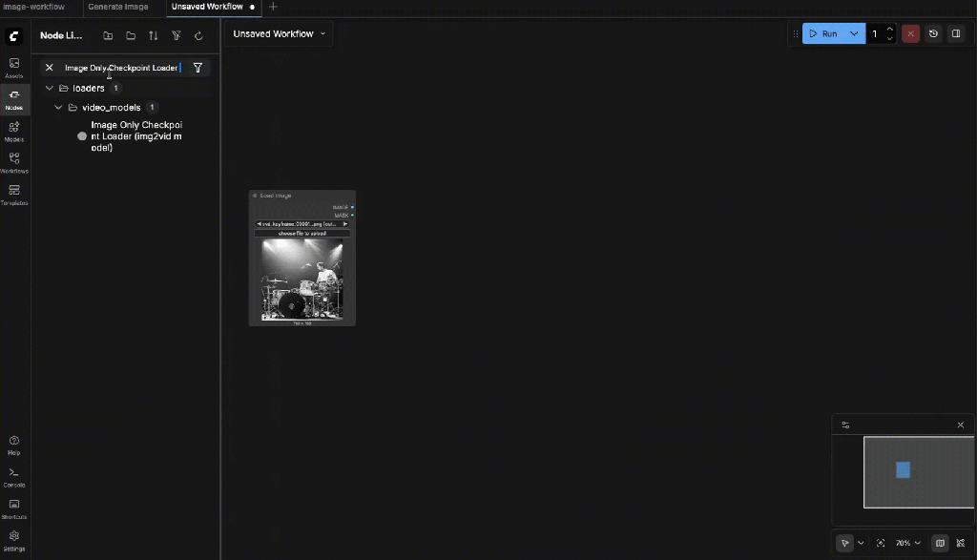Screen dimensions: 977x560
Task: Toggle the right side panel button
Action: coord(956,33)
